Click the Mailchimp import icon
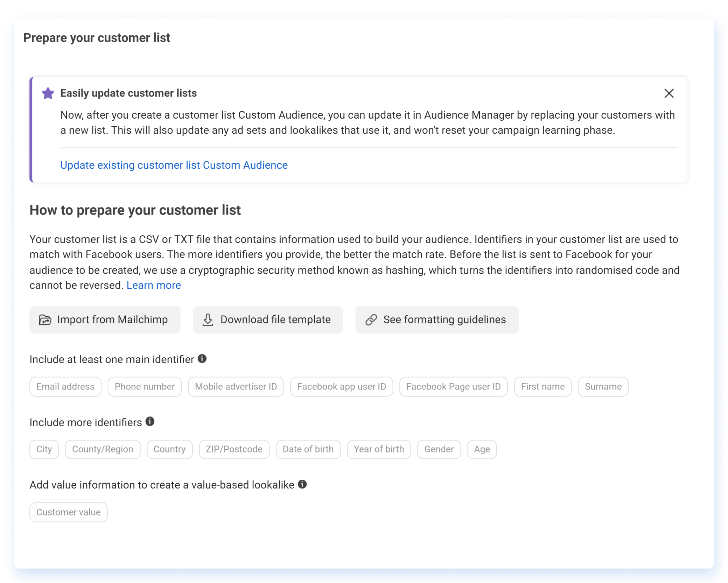 click(46, 319)
